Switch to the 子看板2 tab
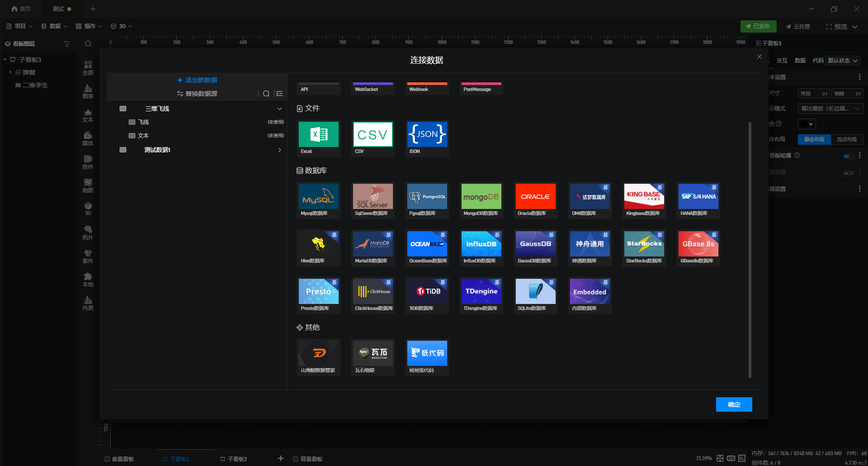Viewport: 868px width, 466px height. pyautogui.click(x=234, y=459)
